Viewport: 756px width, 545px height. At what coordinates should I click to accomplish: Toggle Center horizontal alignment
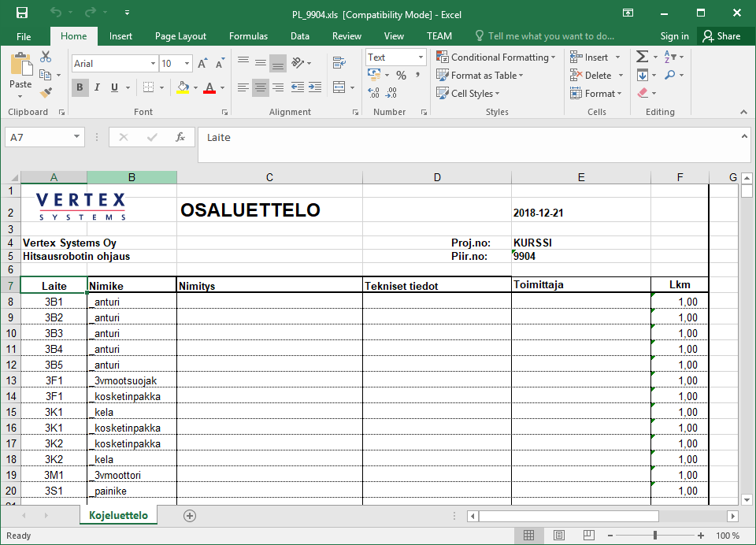pos(260,87)
